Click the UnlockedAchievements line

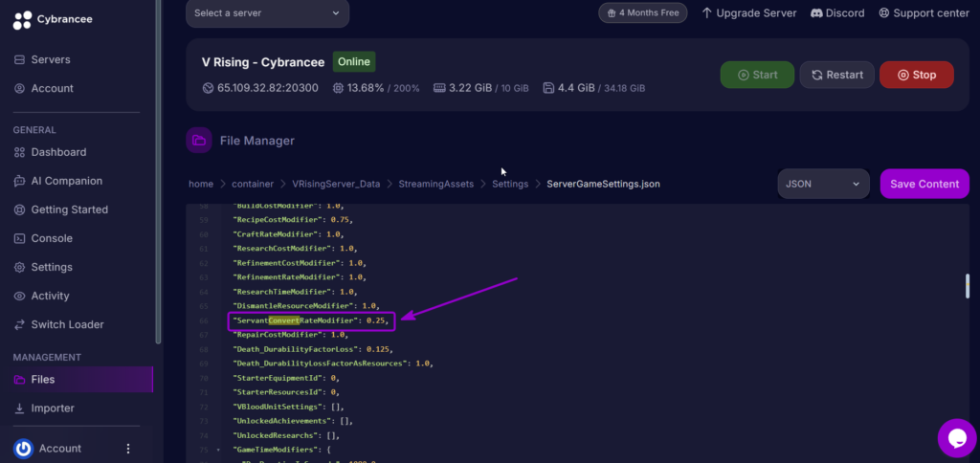point(293,421)
